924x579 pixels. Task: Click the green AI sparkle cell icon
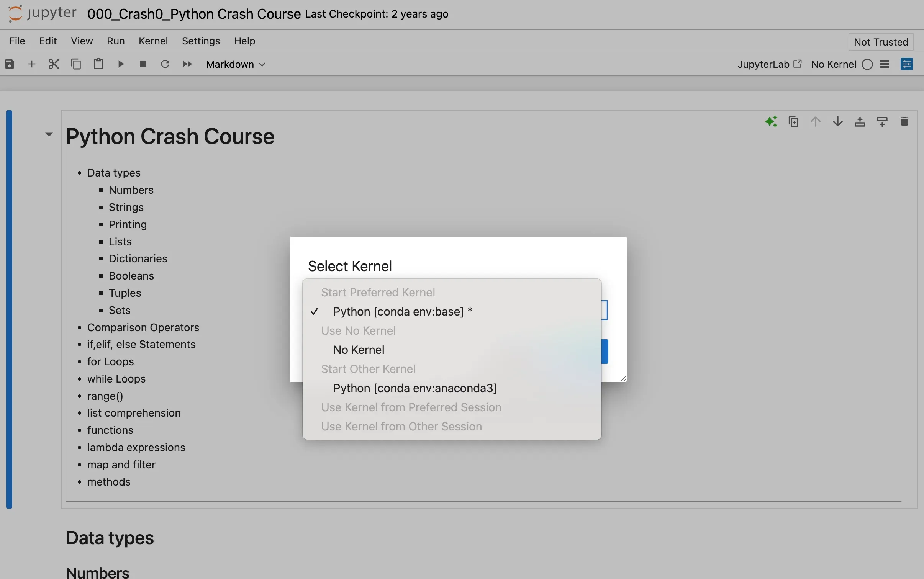(x=771, y=122)
